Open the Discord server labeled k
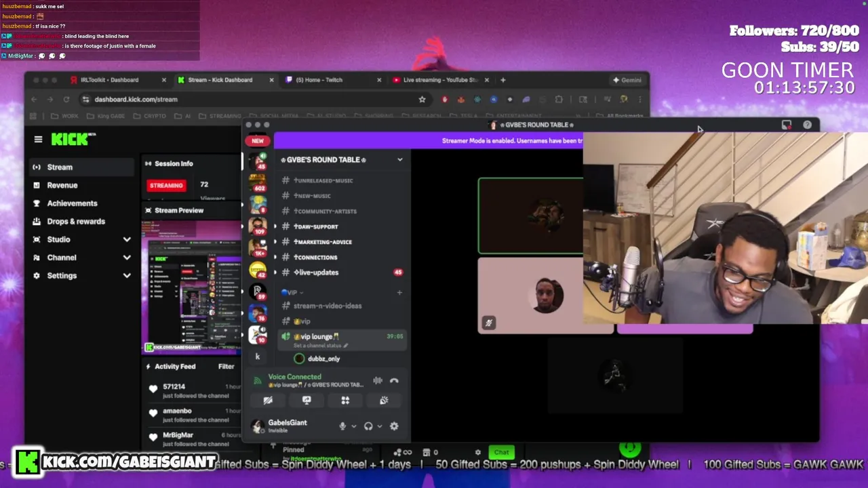The image size is (868, 488). [x=257, y=357]
